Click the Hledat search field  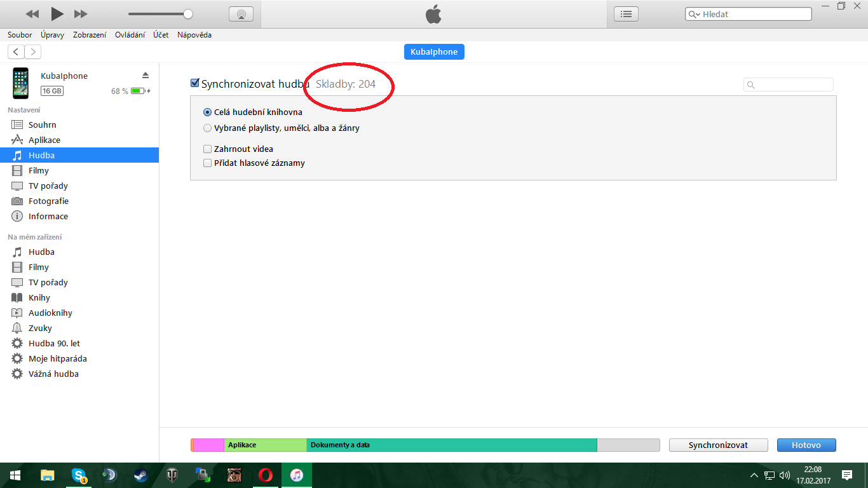tap(748, 14)
